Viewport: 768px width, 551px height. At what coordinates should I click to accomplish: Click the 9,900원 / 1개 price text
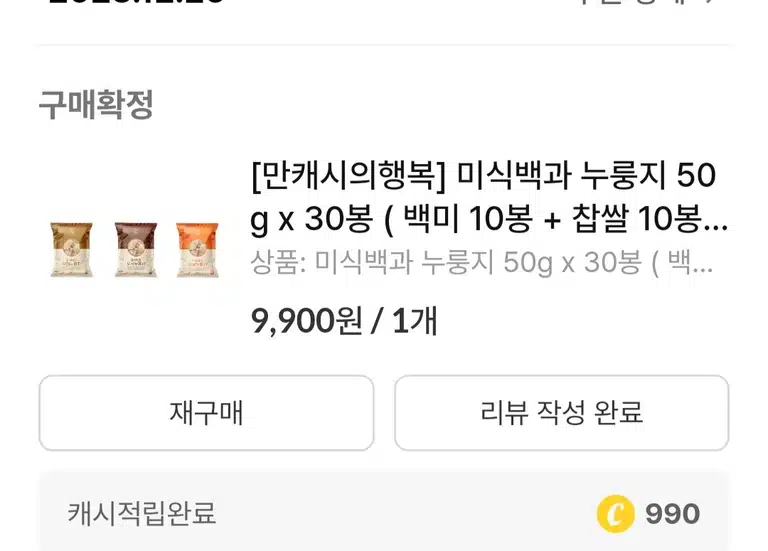344,321
